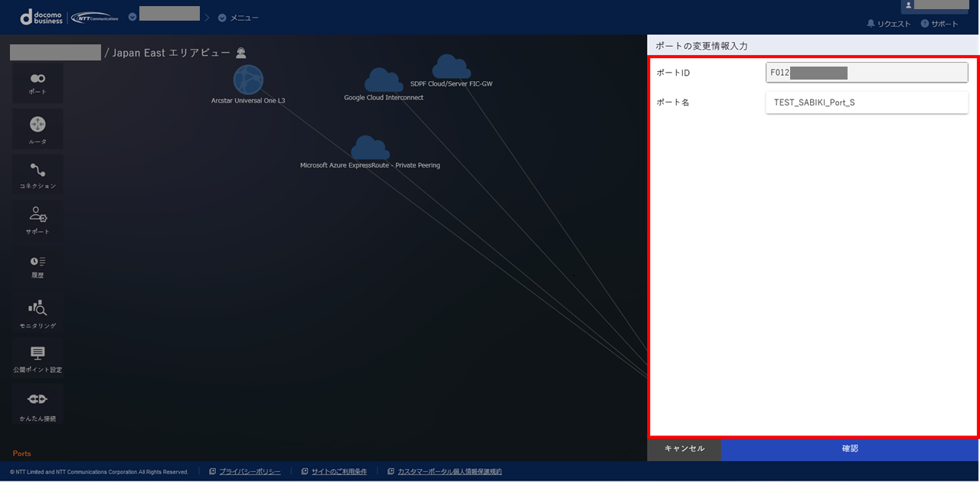Expand the tenant dropdown chevron beside logo
The height and width of the screenshot is (482, 980).
(x=132, y=17)
